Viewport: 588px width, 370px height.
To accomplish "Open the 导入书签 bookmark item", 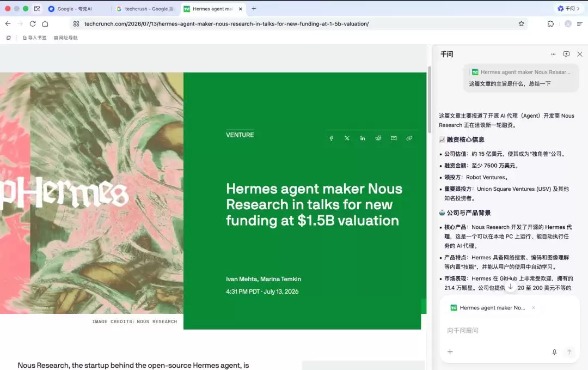I will point(34,38).
